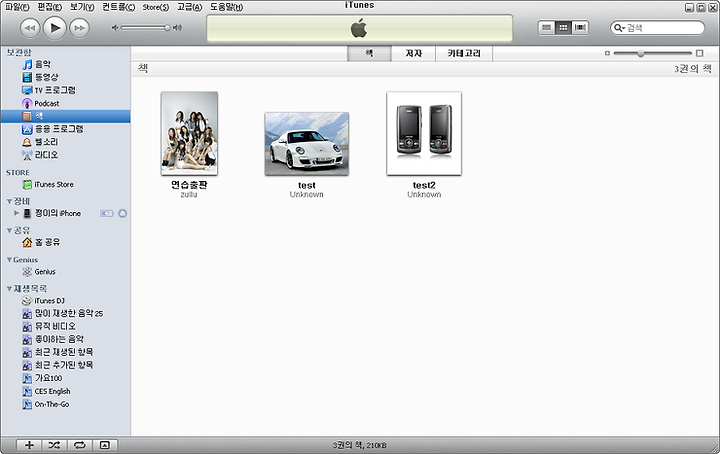Screen dimensions: 720x454
Task: Select the 책 books library item
Action: coord(65,116)
